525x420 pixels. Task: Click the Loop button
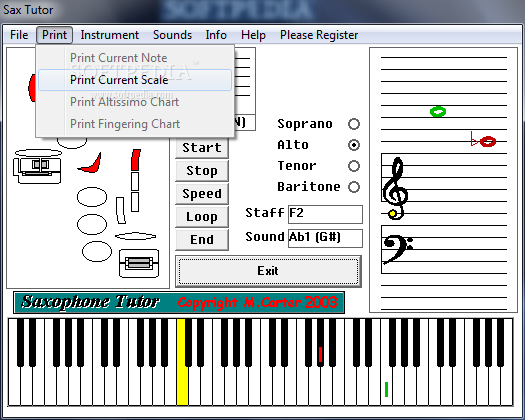click(202, 217)
